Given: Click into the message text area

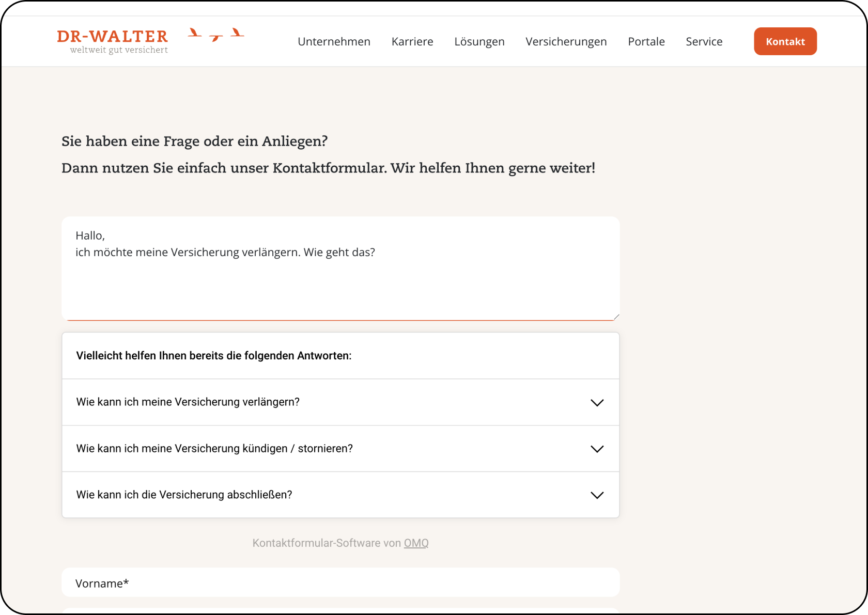Looking at the screenshot, I should (x=340, y=279).
